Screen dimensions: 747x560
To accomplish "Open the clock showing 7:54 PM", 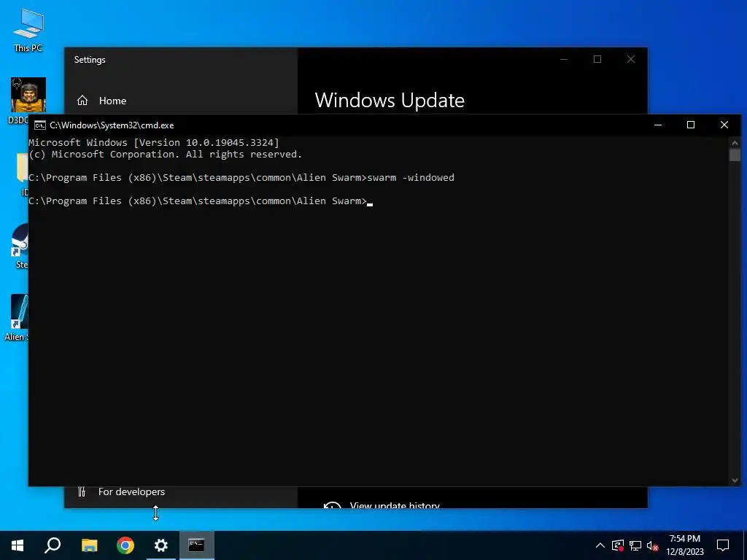I will tap(684, 545).
